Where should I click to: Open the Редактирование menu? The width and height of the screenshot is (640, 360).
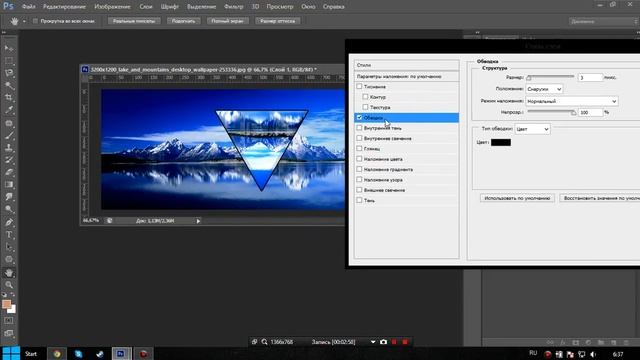pyautogui.click(x=64, y=7)
